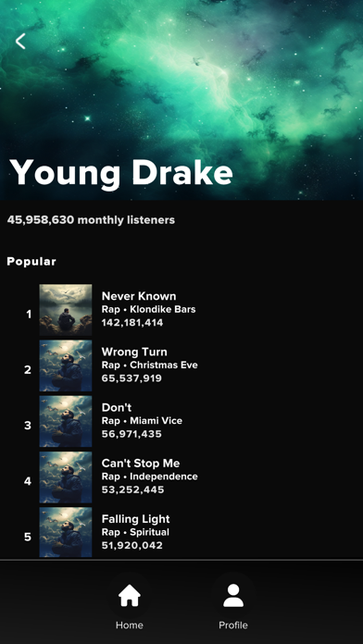
Task: Tap the Can't Stop Me album artwork
Action: (x=66, y=477)
